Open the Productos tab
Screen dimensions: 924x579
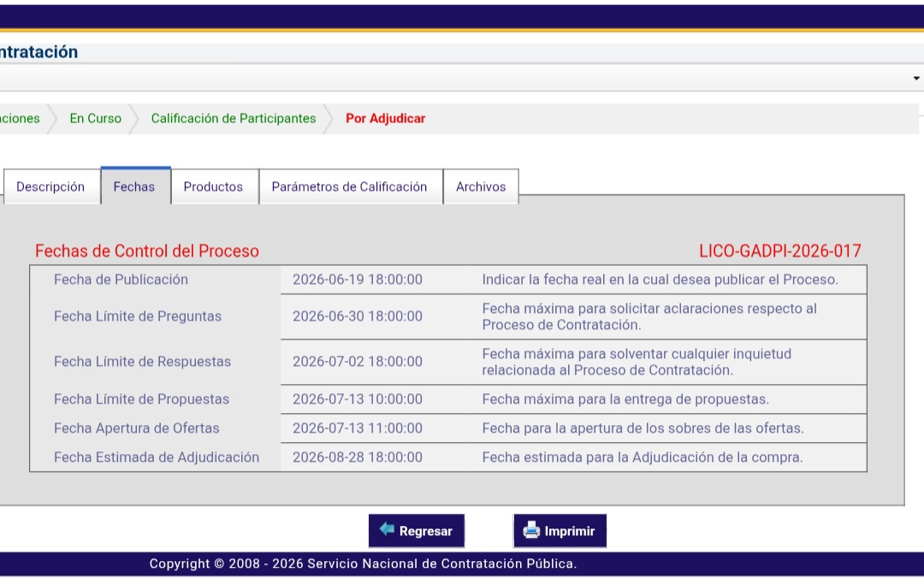(x=214, y=186)
